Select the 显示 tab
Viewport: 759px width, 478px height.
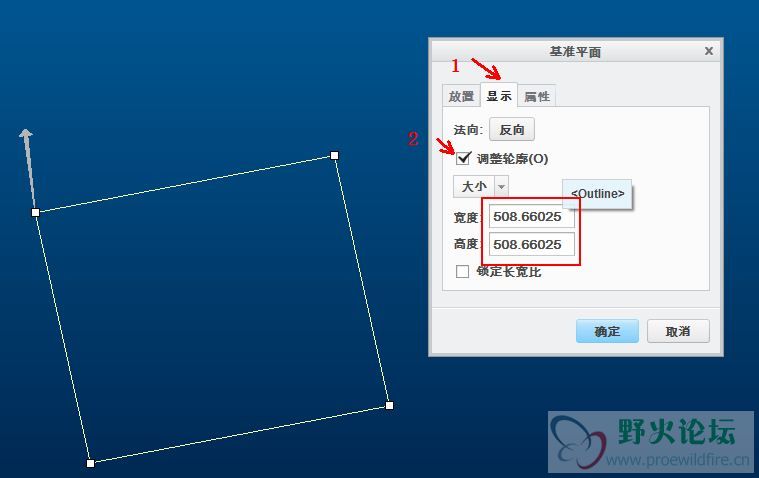coord(499,95)
